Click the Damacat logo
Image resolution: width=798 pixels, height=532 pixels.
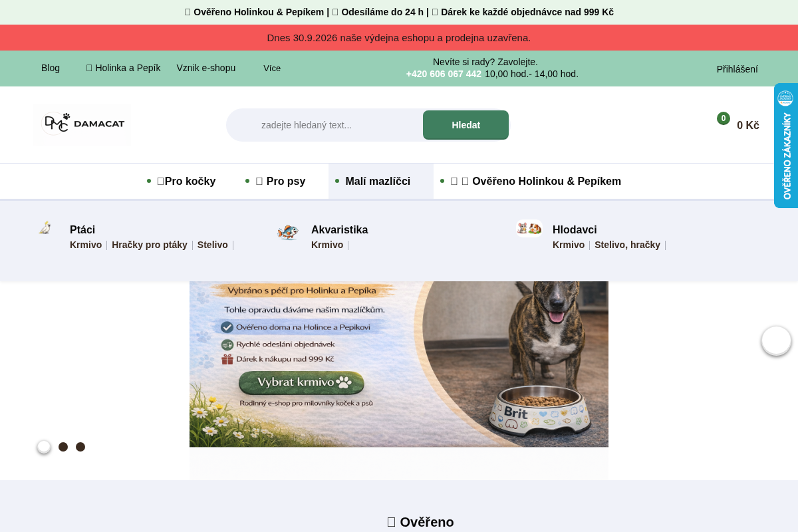click(x=82, y=124)
